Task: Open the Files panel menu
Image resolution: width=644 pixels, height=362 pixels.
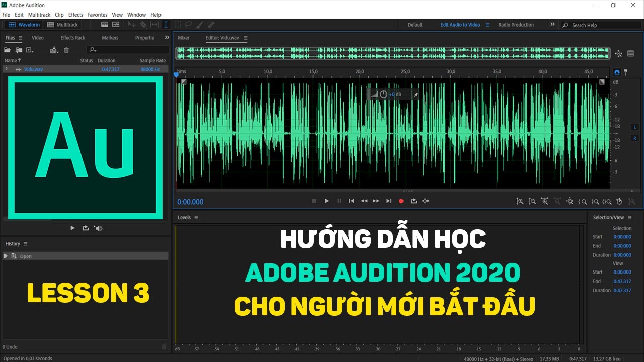Action: point(21,38)
